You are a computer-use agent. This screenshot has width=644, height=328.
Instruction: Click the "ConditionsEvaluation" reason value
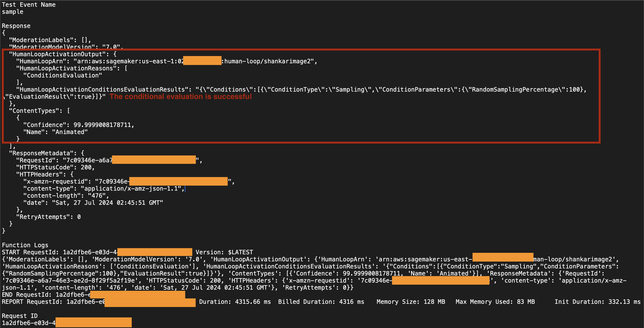click(x=62, y=75)
